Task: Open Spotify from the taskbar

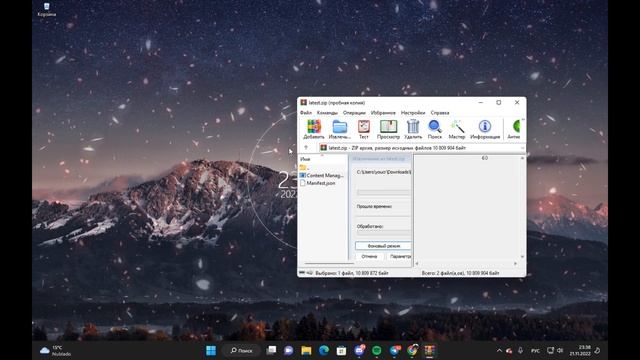Action: 377,350
